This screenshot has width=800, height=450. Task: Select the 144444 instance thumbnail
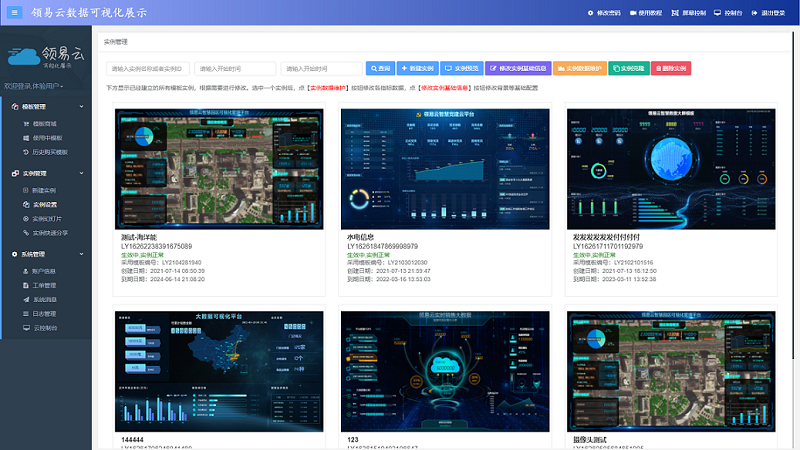219,371
